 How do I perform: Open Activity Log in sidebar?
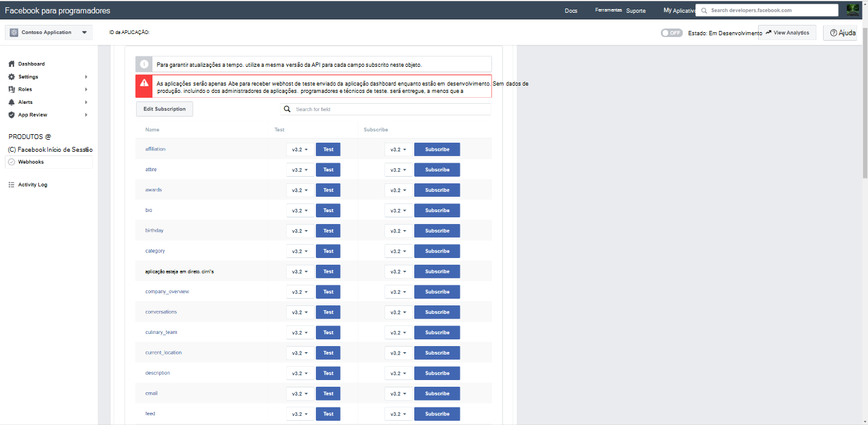(33, 185)
